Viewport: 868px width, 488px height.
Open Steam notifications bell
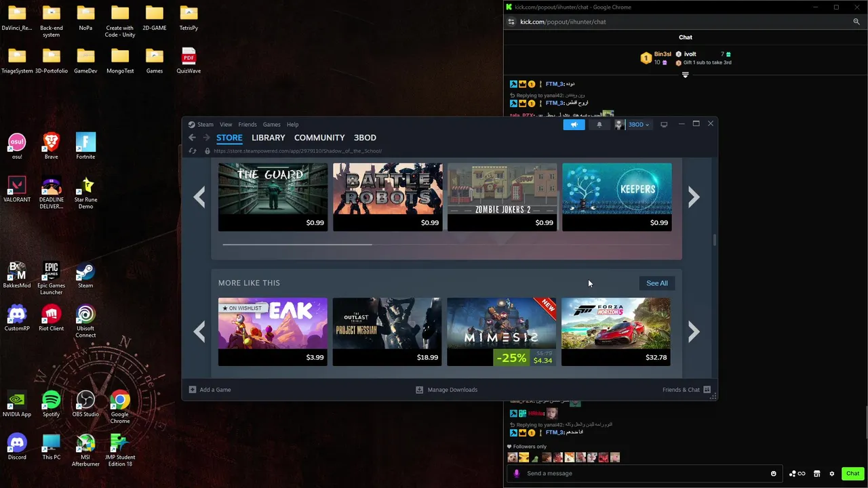pos(599,124)
